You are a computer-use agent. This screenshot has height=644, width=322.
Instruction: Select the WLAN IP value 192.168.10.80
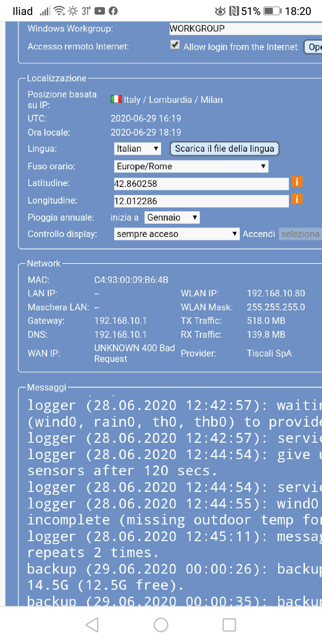pos(276,293)
